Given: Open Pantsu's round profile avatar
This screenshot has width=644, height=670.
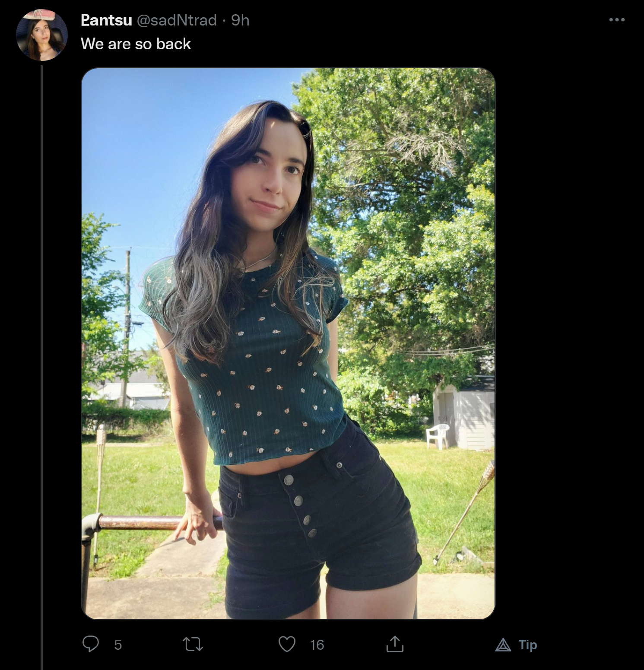Looking at the screenshot, I should coord(42,35).
